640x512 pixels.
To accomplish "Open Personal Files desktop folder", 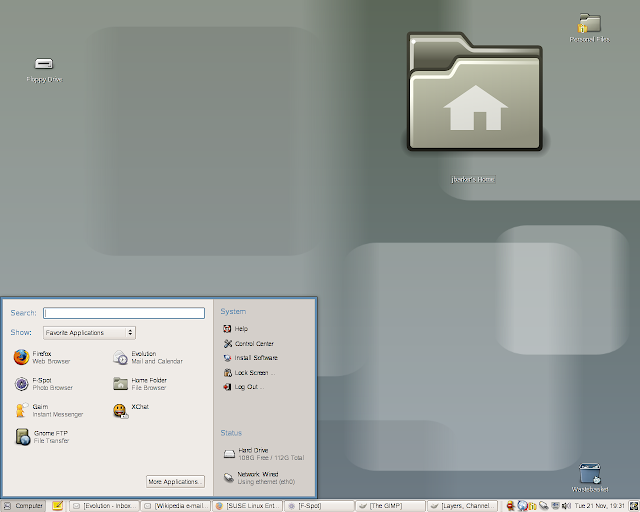I will click(590, 28).
